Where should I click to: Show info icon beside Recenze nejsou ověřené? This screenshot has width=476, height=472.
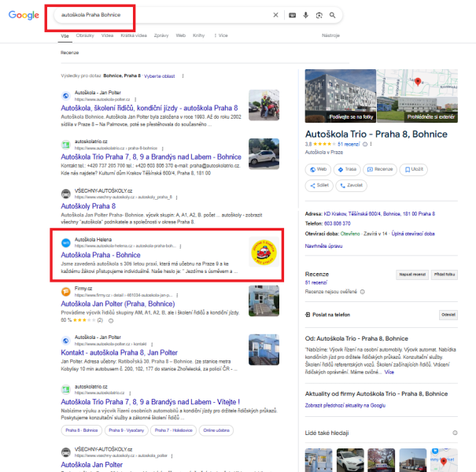pos(362,292)
